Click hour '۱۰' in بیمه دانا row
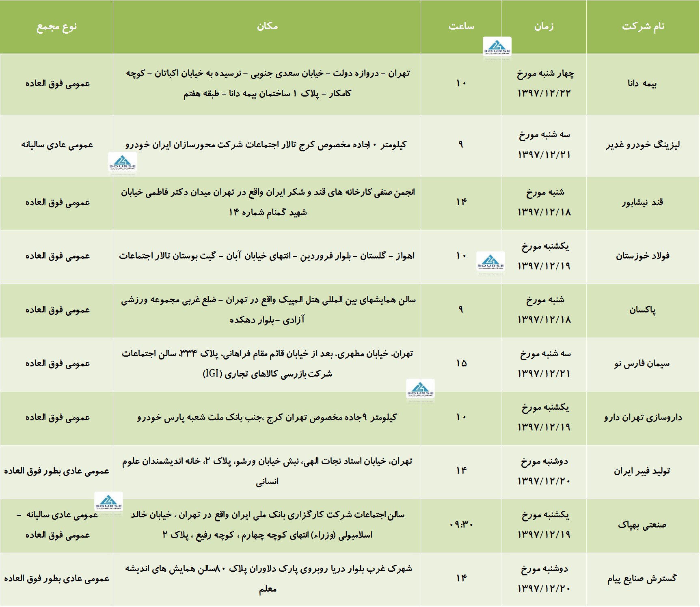 coord(461,83)
